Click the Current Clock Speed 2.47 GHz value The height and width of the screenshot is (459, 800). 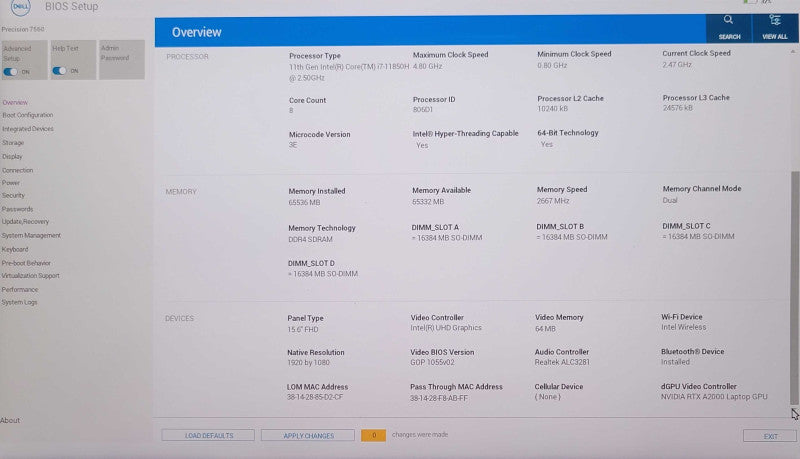[677, 65]
